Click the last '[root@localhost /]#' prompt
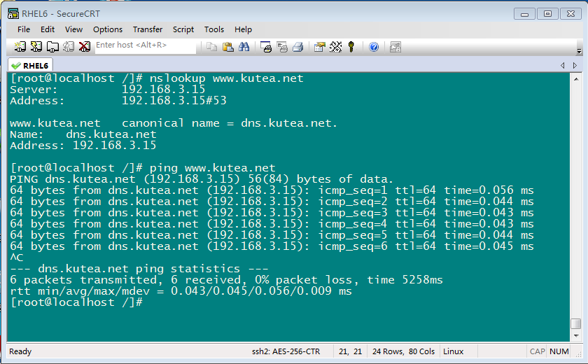The image size is (588, 364). (x=76, y=302)
